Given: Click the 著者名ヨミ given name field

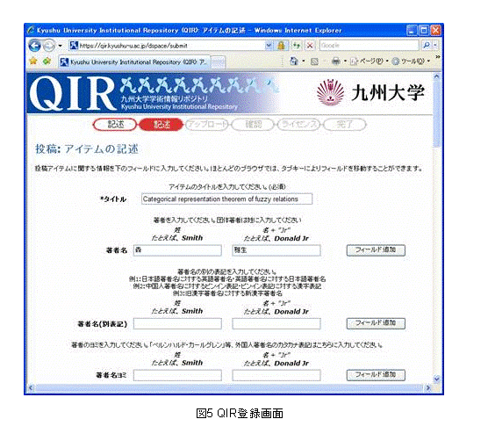Looking at the screenshot, I should 276,375.
